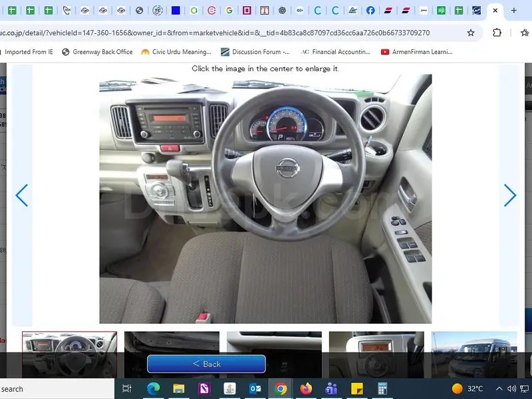This screenshot has width=532, height=399.
Task: Open Sticky Notes from the taskbar
Action: pyautogui.click(x=356, y=388)
